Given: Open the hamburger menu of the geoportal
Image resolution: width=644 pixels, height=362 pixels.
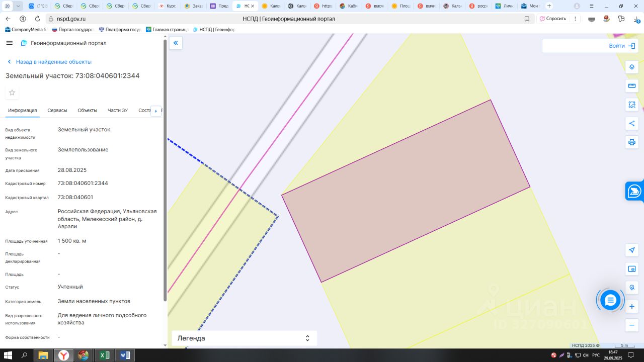Looking at the screenshot, I should 9,43.
